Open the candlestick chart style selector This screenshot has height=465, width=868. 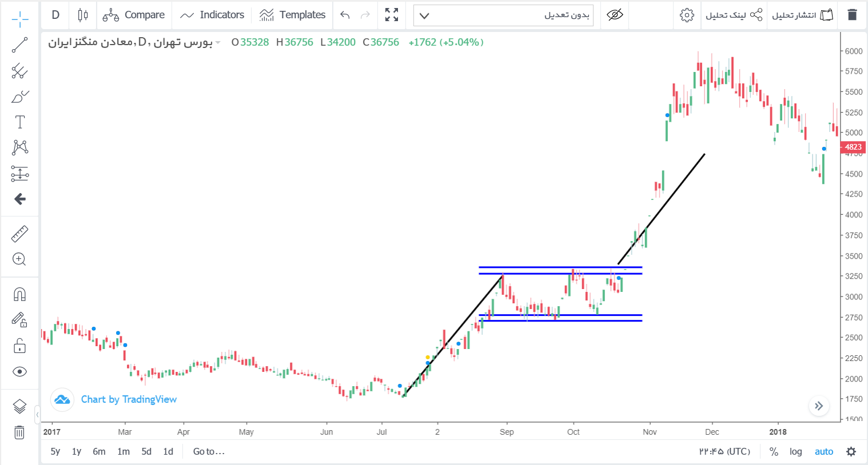pos(83,15)
